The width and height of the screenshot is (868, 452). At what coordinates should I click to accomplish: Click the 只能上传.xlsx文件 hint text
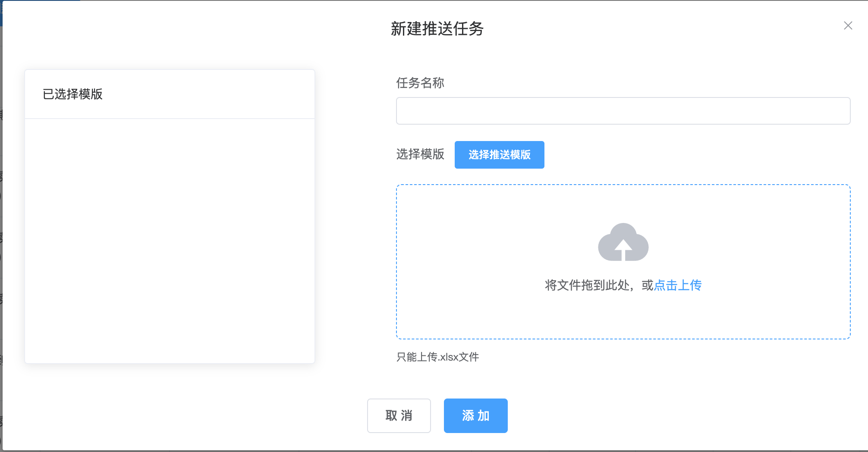point(437,357)
